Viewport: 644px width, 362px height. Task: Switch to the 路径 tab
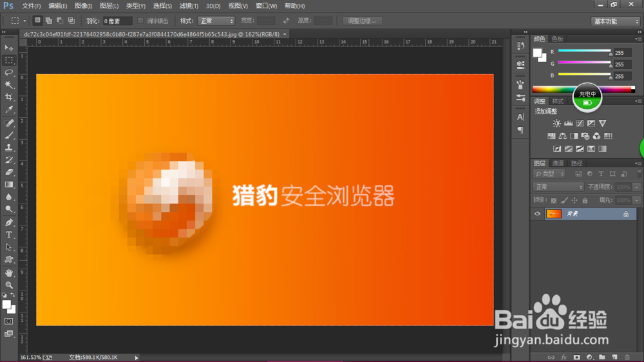576,163
